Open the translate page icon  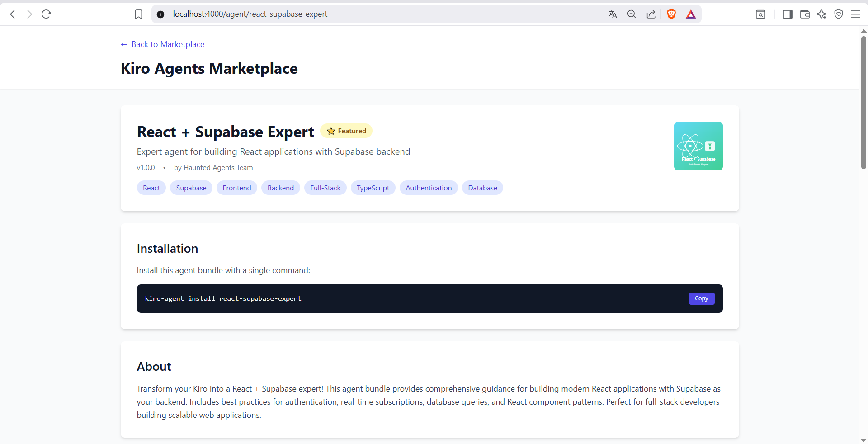[x=613, y=14]
